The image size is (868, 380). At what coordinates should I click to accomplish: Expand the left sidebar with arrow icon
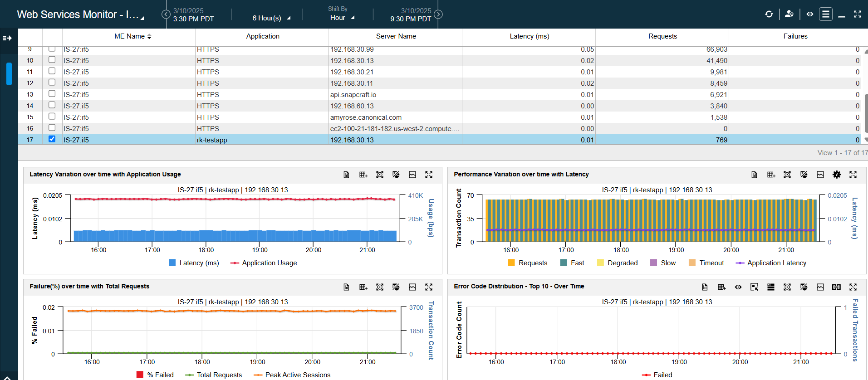7,38
